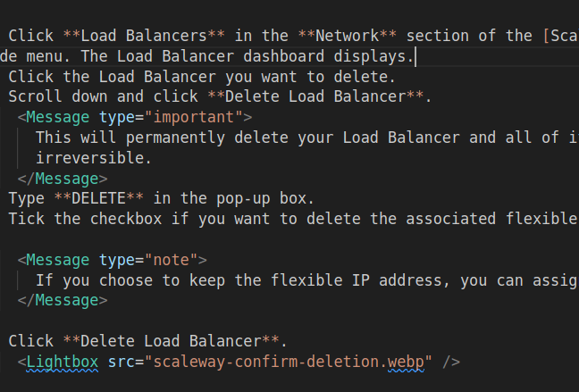Click the "note" attribute value string
579x392 pixels.
tap(174, 260)
